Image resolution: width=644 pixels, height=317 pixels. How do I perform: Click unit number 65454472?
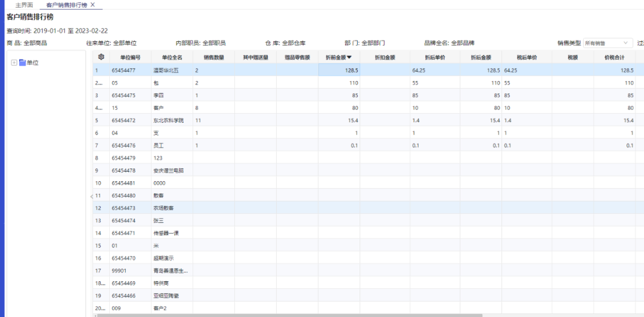(x=130, y=120)
